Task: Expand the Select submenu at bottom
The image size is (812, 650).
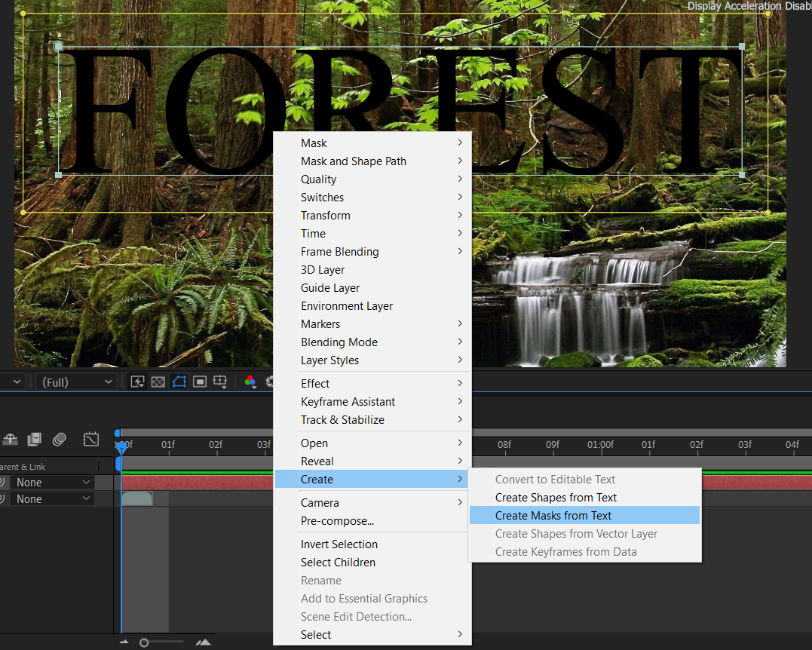Action: point(372,635)
